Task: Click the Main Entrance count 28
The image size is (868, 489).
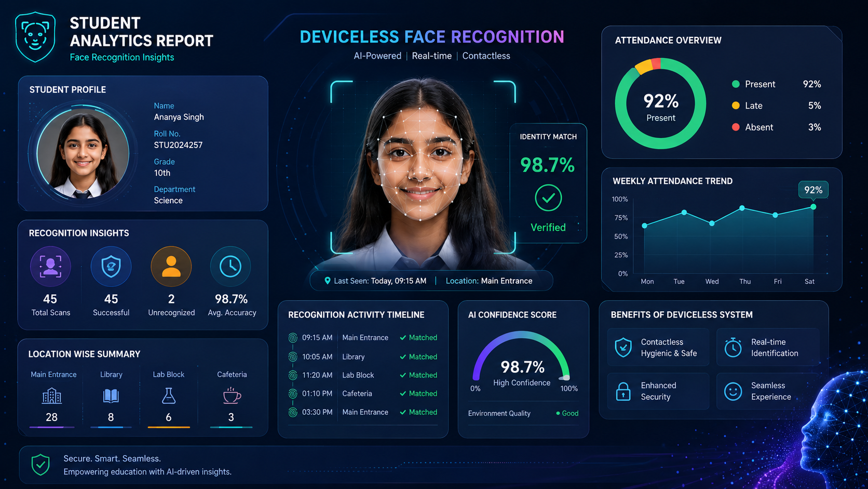Action: (x=51, y=417)
